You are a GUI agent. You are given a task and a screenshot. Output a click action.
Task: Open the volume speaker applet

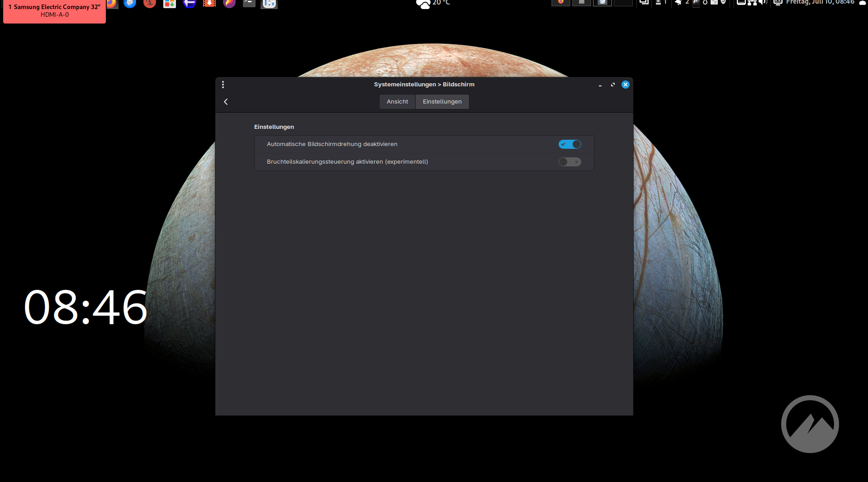coord(763,2)
